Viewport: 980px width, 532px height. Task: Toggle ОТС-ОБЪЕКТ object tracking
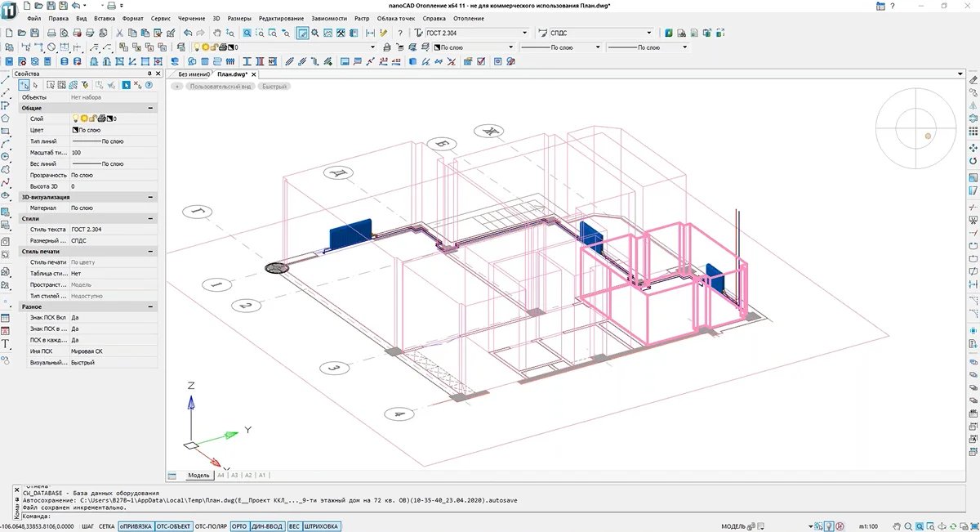[x=173, y=526]
